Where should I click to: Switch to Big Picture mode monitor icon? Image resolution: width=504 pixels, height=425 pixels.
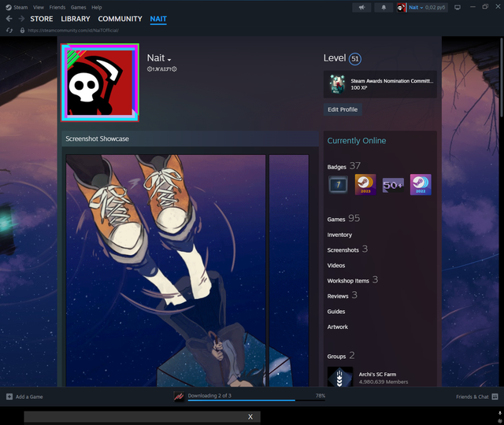[x=458, y=7]
